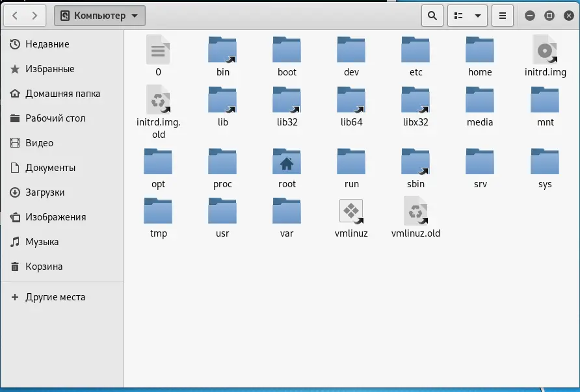Screen dimensions: 580x392
Task: Select the sys folder
Action: pos(545,168)
